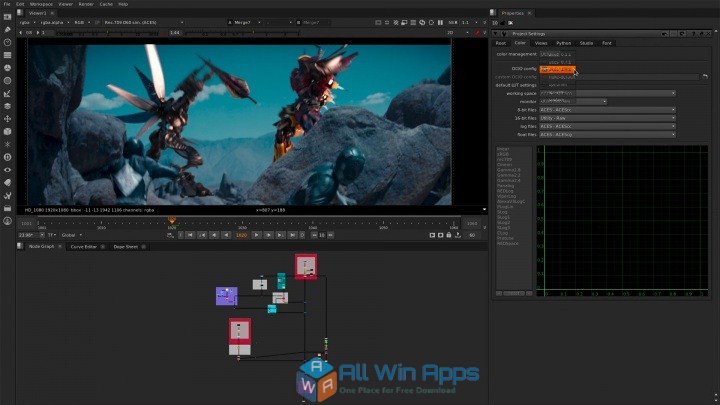Open the working space dropdown
Image resolution: width=720 pixels, height=405 pixels.
pos(608,93)
